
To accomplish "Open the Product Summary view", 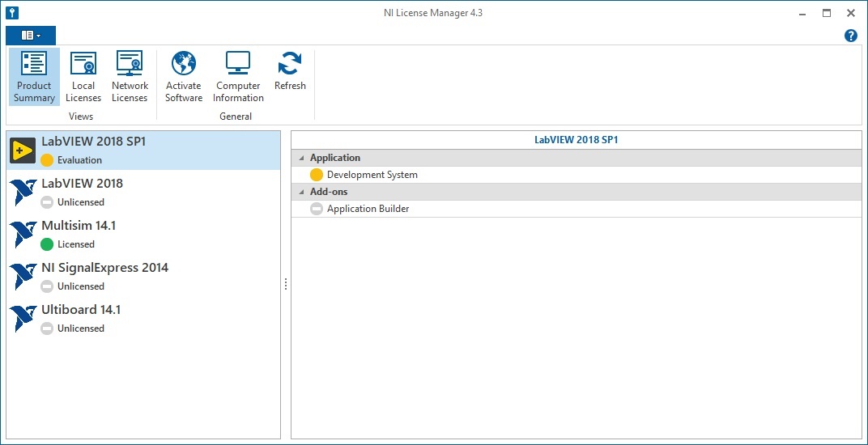I will point(34,77).
